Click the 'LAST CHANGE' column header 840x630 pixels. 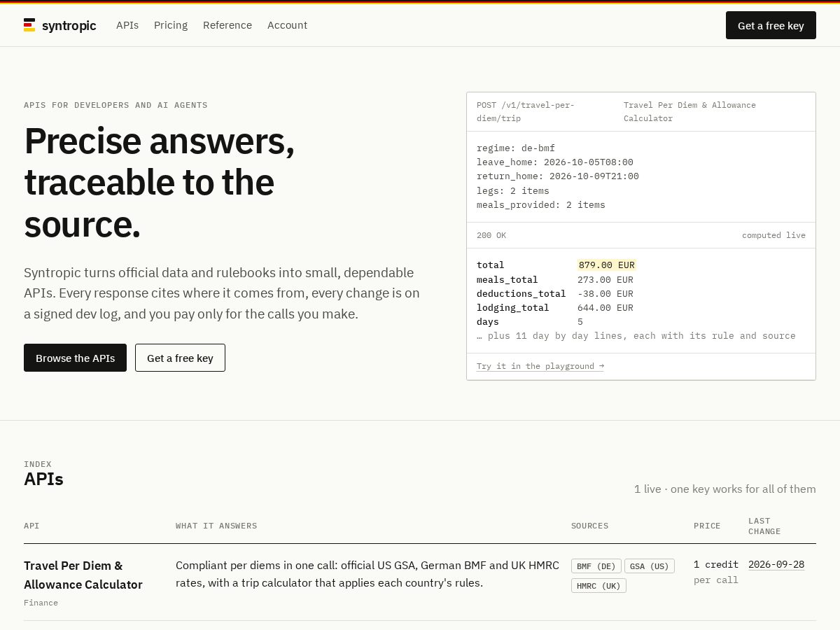764,526
